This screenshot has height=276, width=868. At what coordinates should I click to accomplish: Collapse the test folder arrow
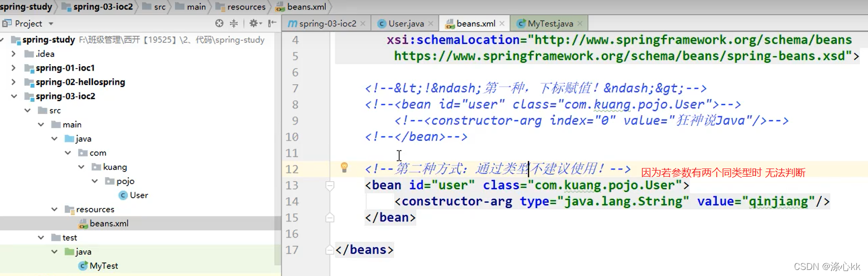pos(41,237)
